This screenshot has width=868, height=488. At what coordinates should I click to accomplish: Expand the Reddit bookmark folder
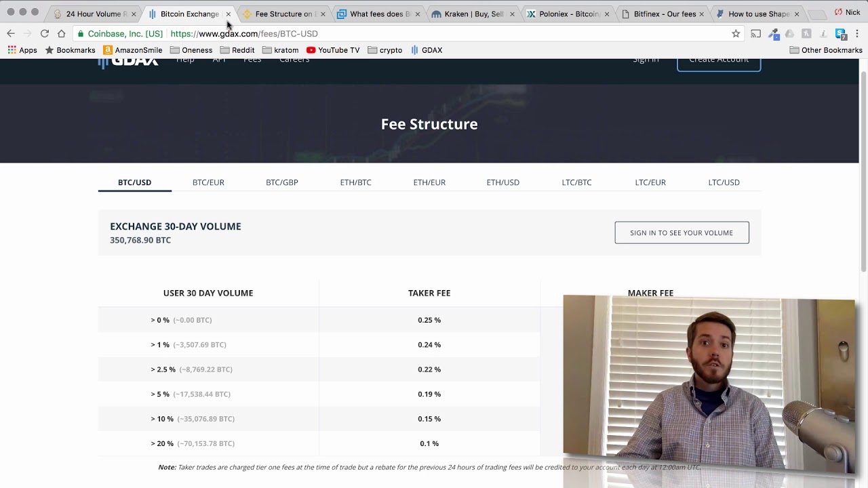(237, 50)
